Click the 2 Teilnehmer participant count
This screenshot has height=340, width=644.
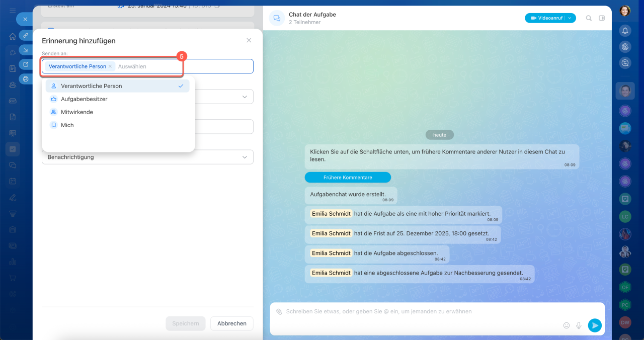click(304, 22)
